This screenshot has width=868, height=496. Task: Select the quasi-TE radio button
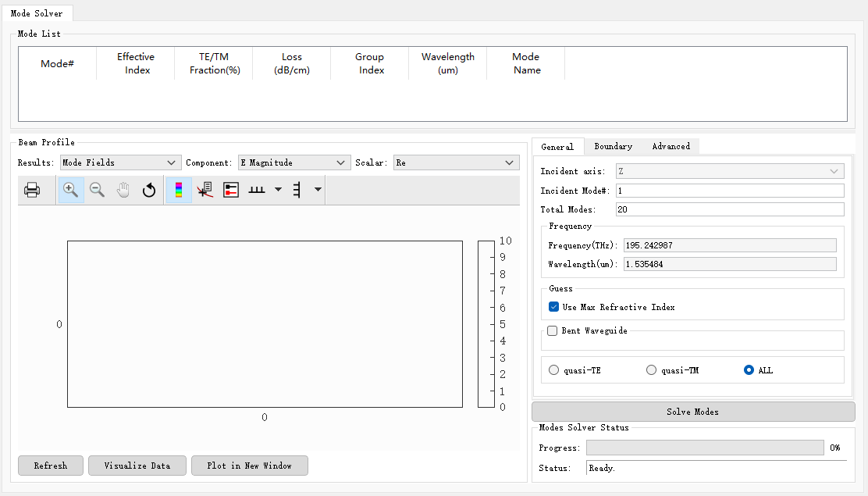[553, 370]
